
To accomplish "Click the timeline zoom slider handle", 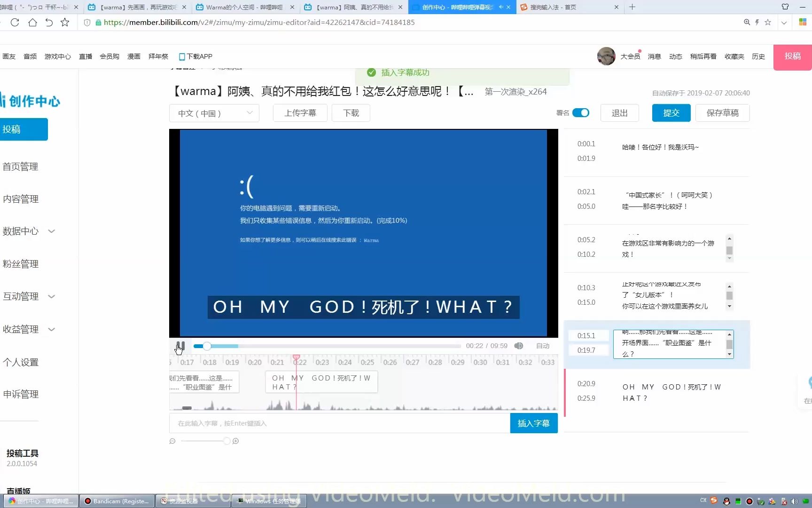I will pyautogui.click(x=226, y=441).
